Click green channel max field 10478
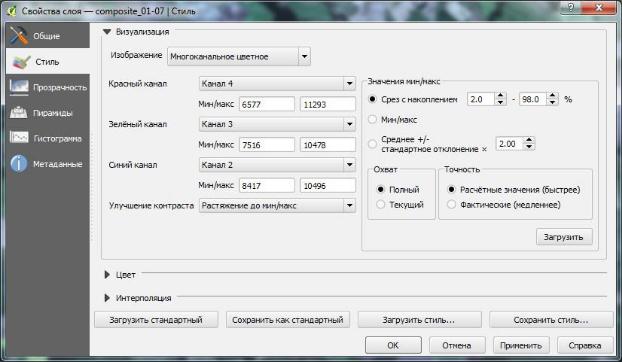622x362 pixels. 328,145
